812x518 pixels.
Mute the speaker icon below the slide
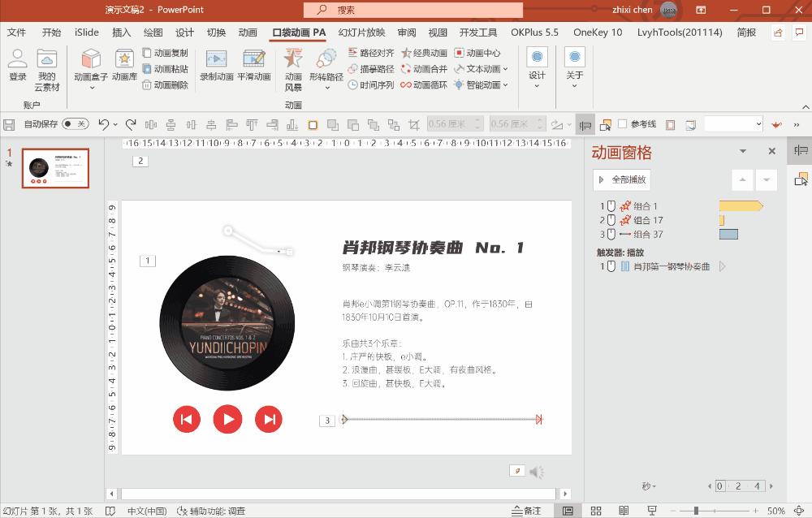point(534,472)
